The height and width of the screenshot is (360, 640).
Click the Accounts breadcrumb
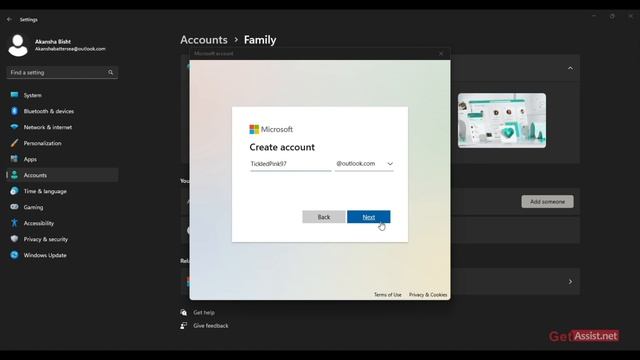coord(204,40)
